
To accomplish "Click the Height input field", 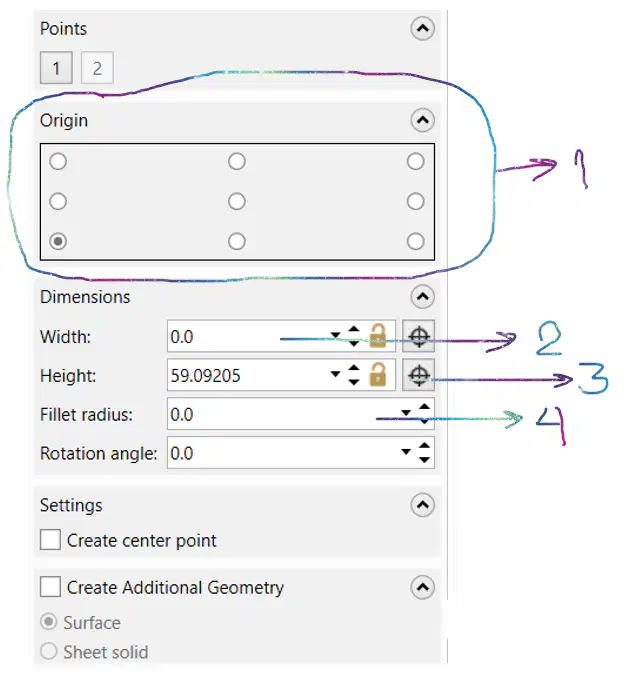I will [x=248, y=375].
